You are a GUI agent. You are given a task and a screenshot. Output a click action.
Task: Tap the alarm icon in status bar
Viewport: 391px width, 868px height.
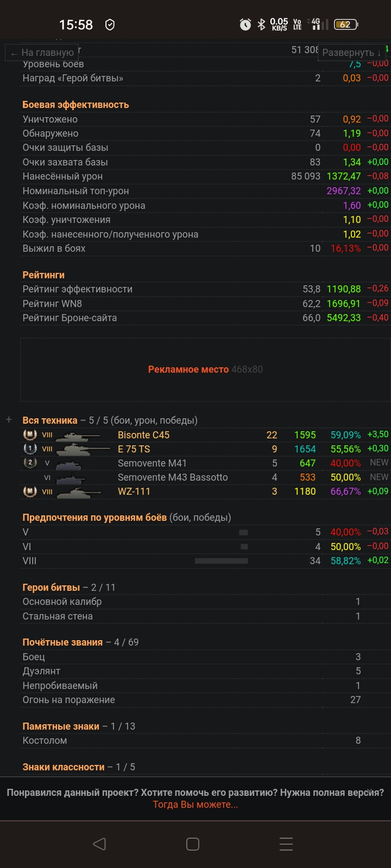[245, 24]
